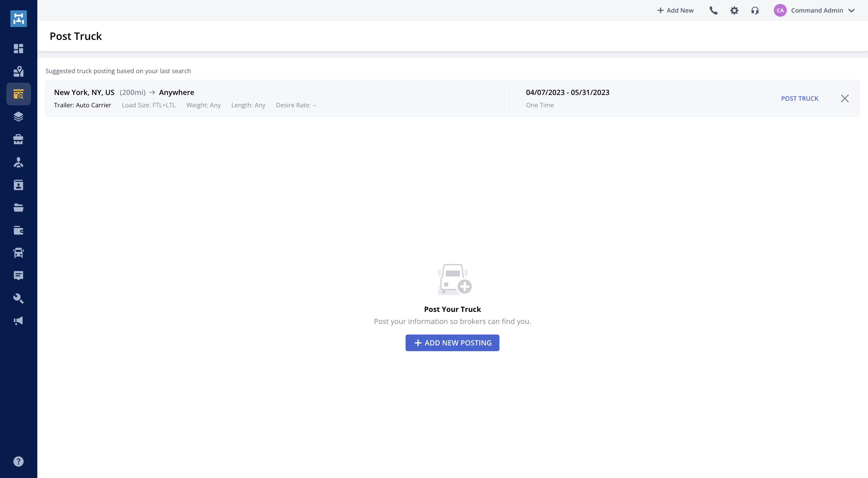Click Add New in top bar
868x478 pixels.
point(675,10)
